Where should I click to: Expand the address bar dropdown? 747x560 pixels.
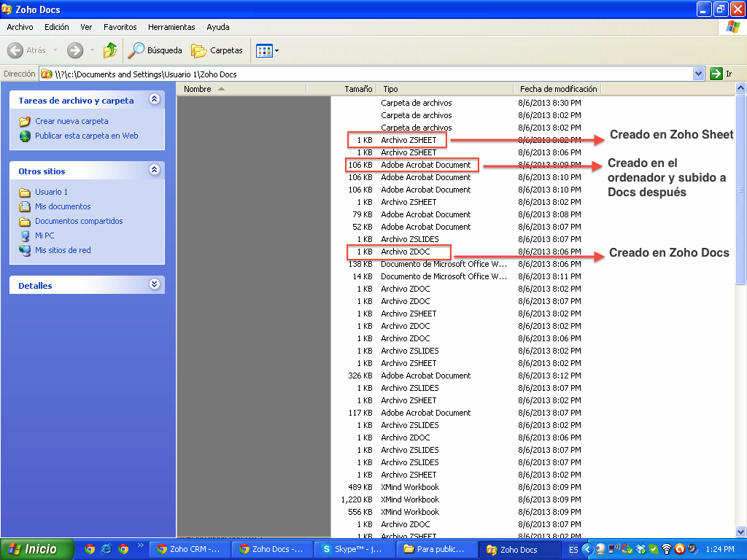coord(698,74)
